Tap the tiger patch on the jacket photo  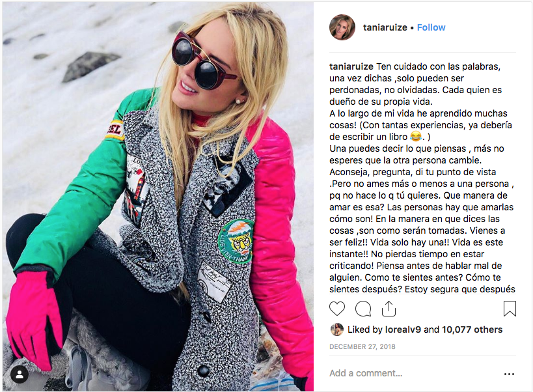click(x=236, y=241)
